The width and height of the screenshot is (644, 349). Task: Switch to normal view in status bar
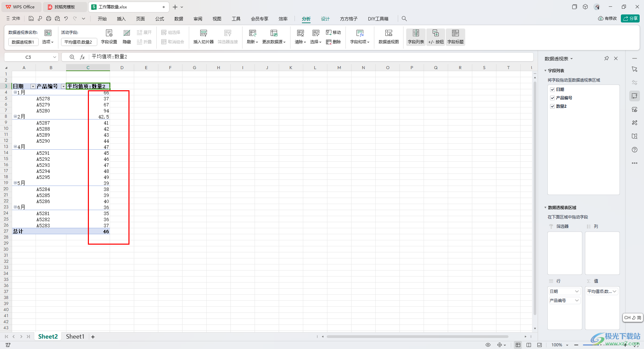coord(518,345)
